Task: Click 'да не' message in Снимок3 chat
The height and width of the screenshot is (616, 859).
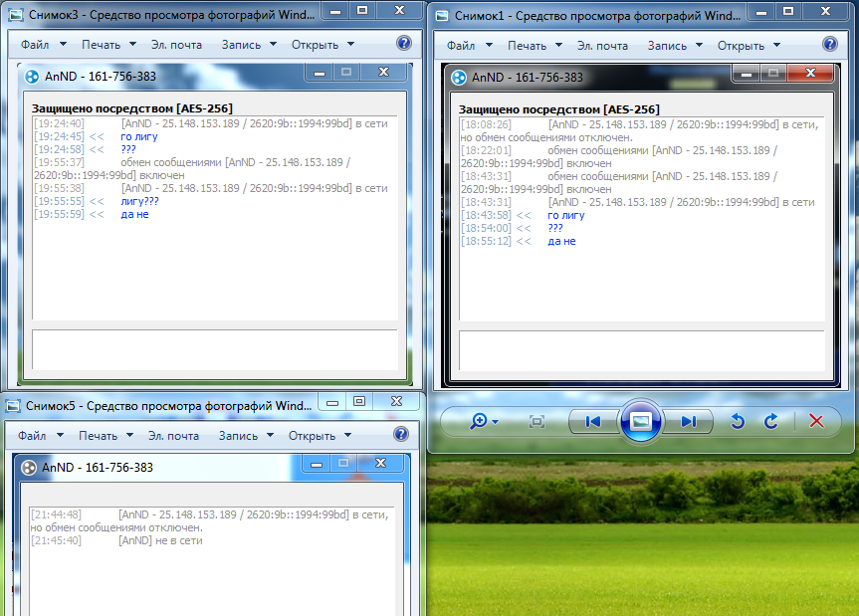Action: [134, 214]
